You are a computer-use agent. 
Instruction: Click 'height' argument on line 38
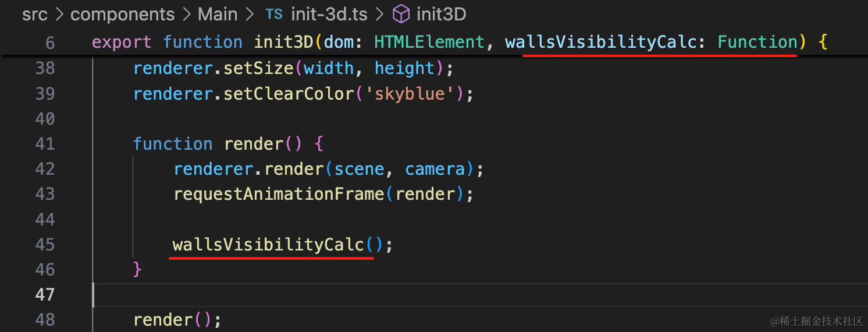[x=404, y=68]
